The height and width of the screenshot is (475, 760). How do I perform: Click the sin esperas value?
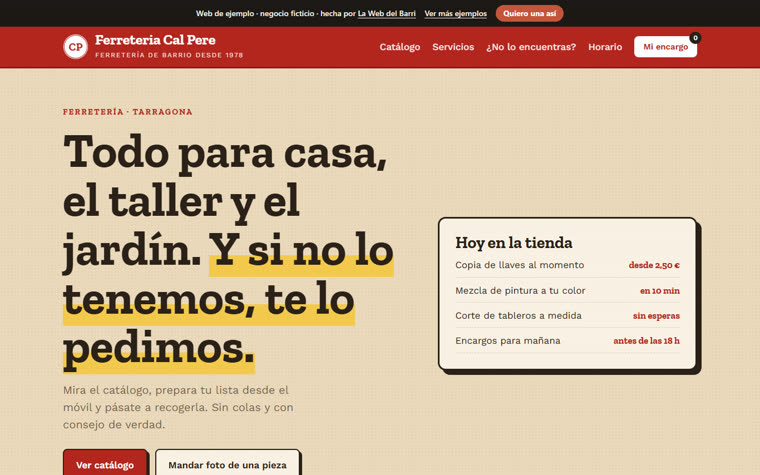click(x=656, y=316)
